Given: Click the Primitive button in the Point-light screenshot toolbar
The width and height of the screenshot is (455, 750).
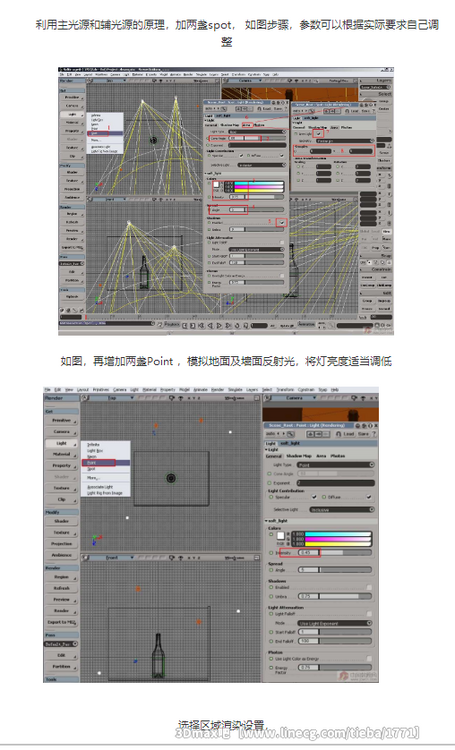Looking at the screenshot, I should click(62, 420).
